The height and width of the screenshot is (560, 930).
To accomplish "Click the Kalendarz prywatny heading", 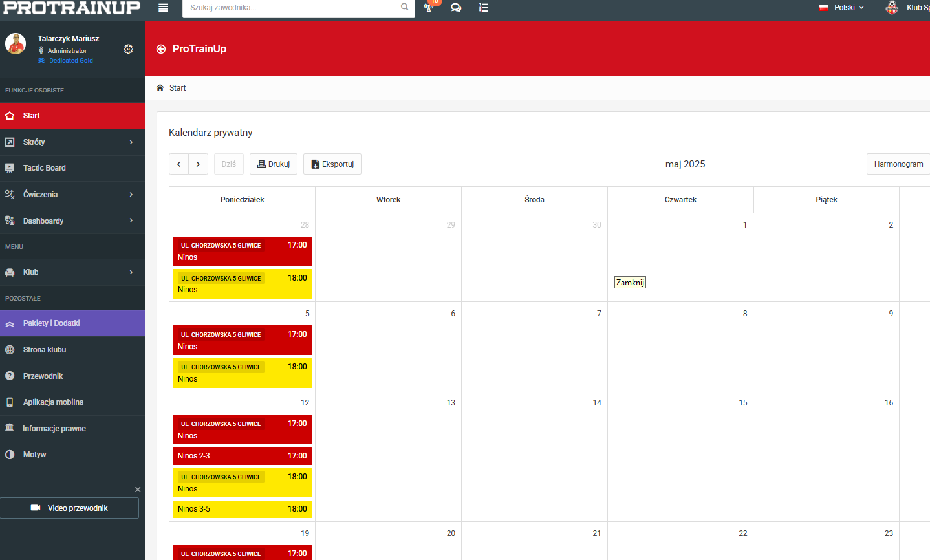I will [x=211, y=133].
